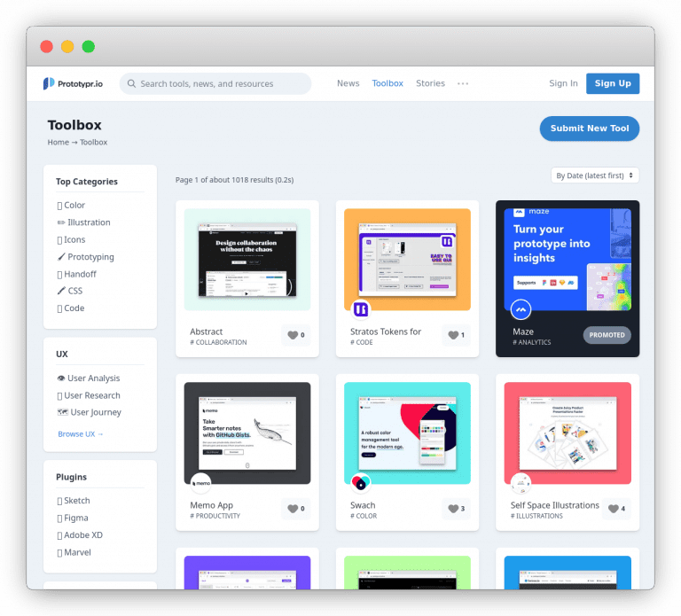Click the PROMOTED badge on Maze
681x616 pixels.
607,335
